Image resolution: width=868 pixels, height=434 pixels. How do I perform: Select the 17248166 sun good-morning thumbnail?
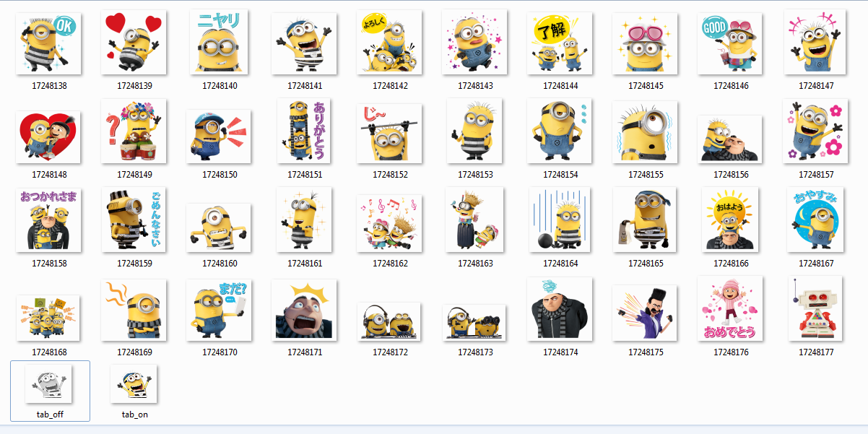pos(731,220)
